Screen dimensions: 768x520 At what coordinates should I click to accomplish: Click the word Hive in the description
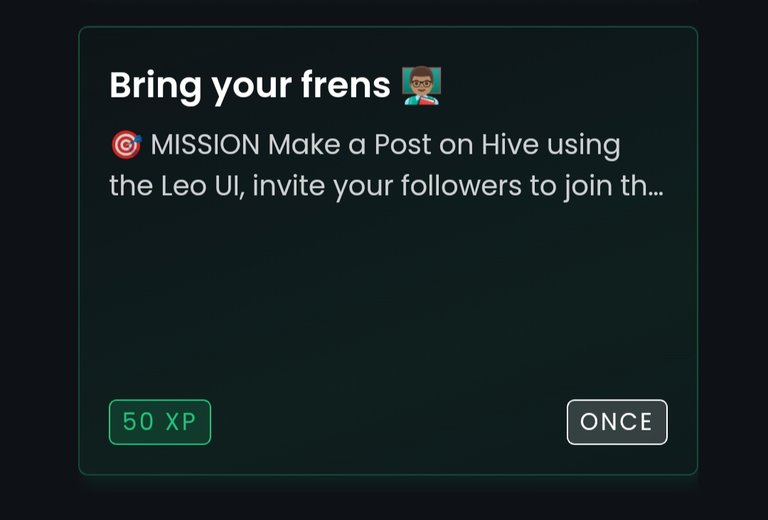(510, 145)
